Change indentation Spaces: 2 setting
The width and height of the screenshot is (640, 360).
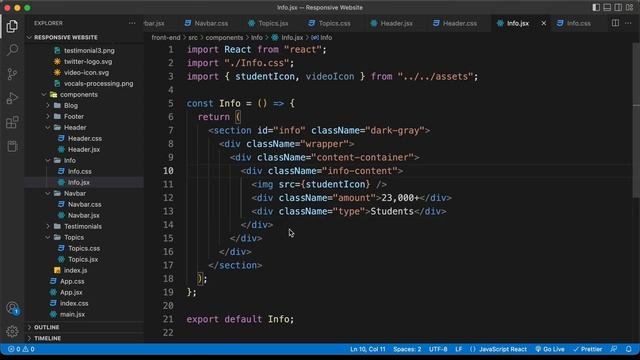click(x=407, y=349)
